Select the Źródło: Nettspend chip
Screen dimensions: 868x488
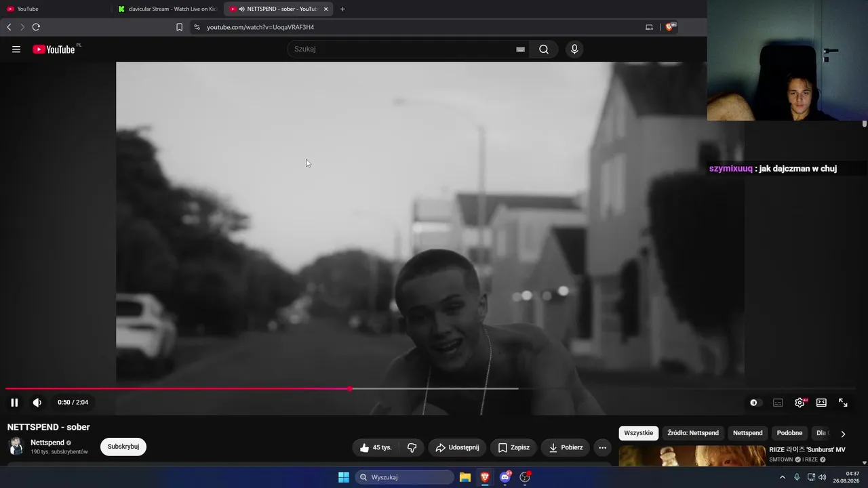[x=693, y=433]
